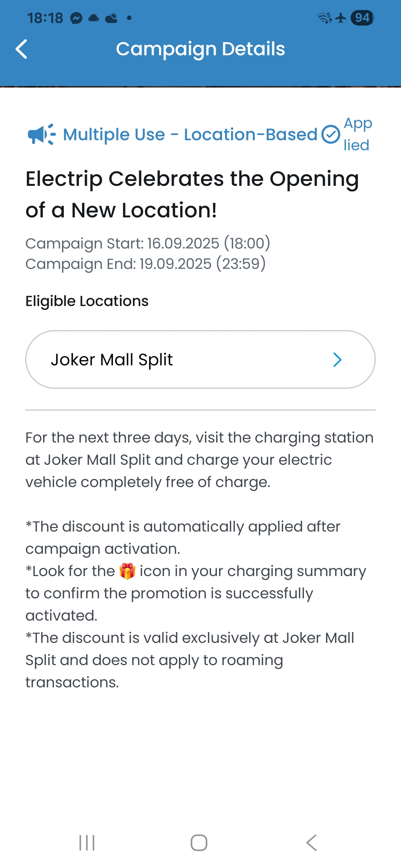Click the Applied checkmark circle icon
The width and height of the screenshot is (401, 868).
pyautogui.click(x=331, y=134)
